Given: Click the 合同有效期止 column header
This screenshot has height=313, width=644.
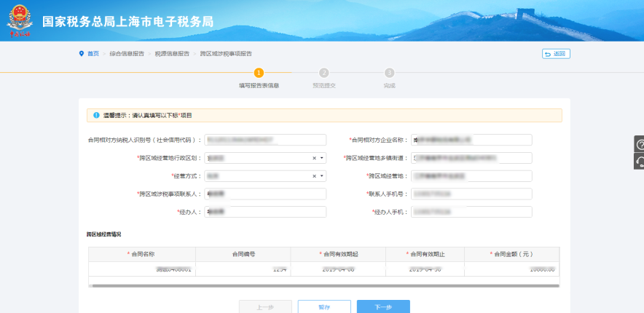Looking at the screenshot, I should pyautogui.click(x=425, y=254).
